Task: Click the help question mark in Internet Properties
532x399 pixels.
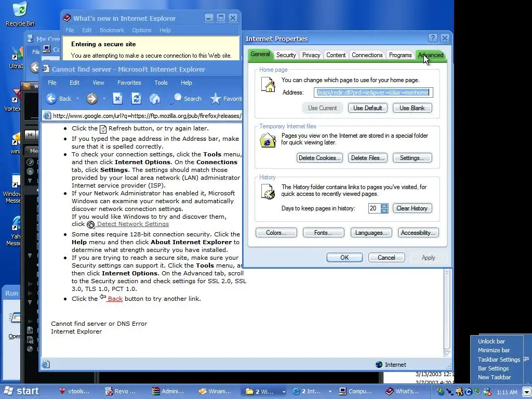Action: (x=433, y=38)
